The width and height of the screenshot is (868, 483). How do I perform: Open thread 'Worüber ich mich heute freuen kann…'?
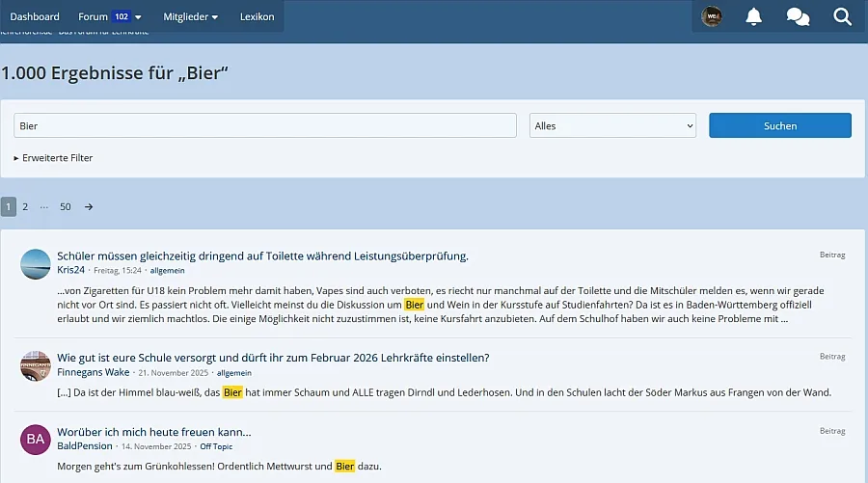coord(154,432)
